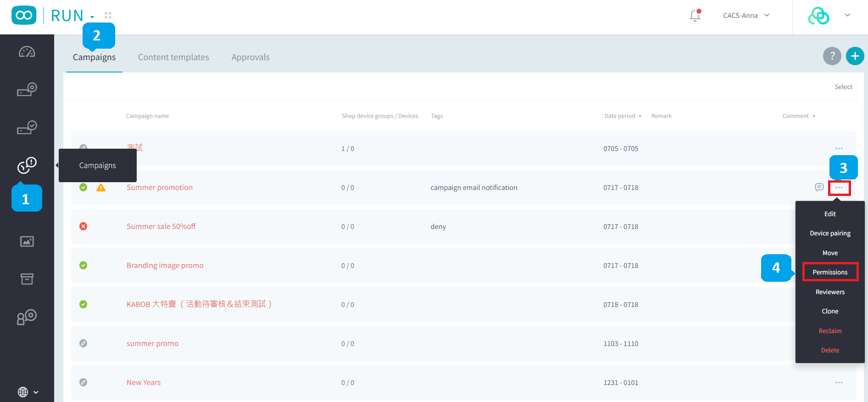
Task: Add a new campaign with plus button
Action: point(855,56)
